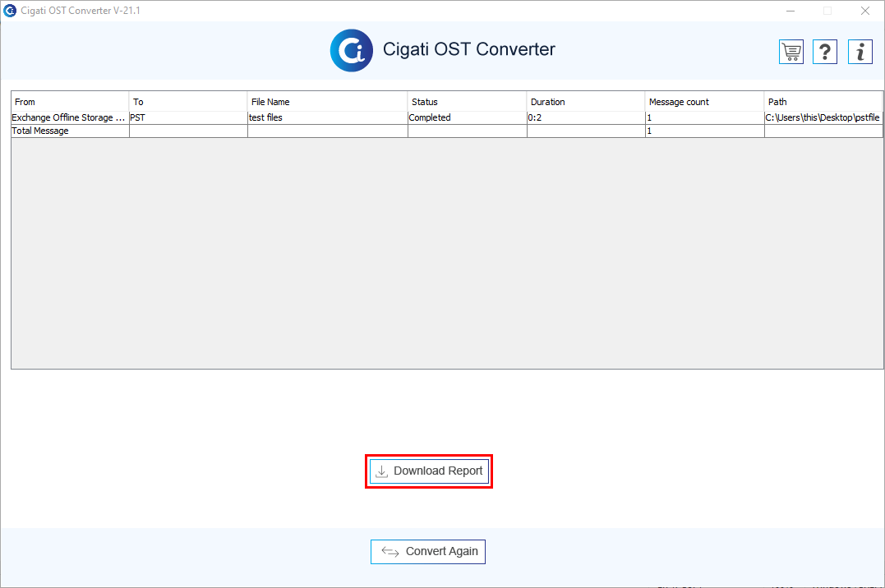This screenshot has width=885, height=588.
Task: Minimize the Cigati OST Converter window
Action: tap(791, 11)
